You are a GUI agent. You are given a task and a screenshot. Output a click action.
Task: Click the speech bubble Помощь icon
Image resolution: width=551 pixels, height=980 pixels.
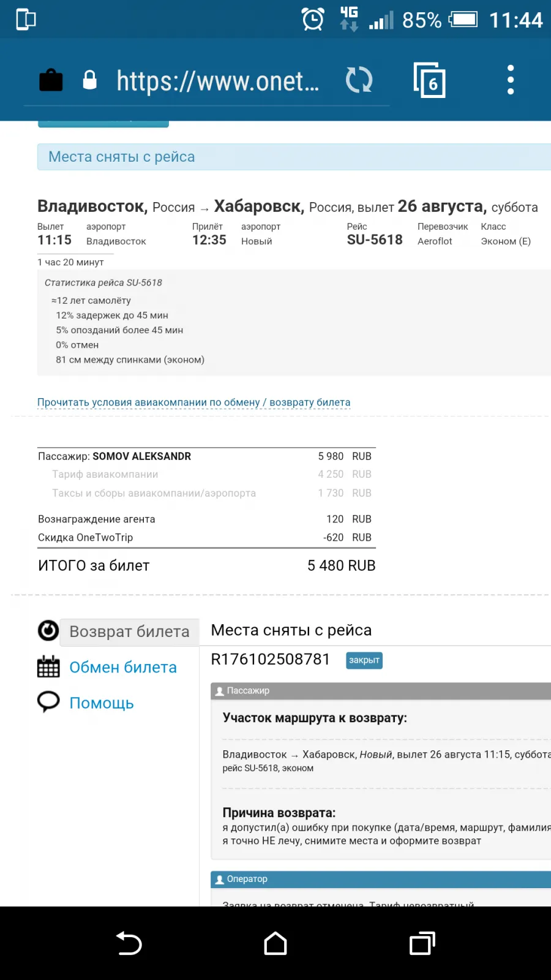pyautogui.click(x=48, y=702)
